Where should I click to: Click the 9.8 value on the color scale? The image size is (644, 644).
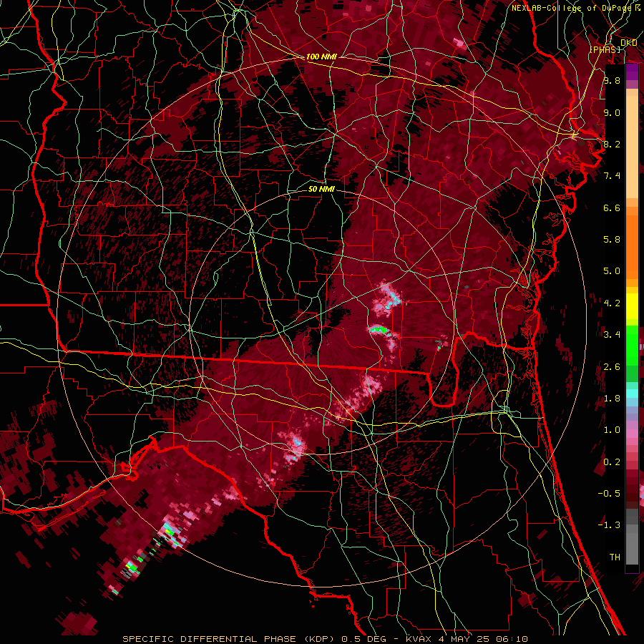click(x=612, y=80)
